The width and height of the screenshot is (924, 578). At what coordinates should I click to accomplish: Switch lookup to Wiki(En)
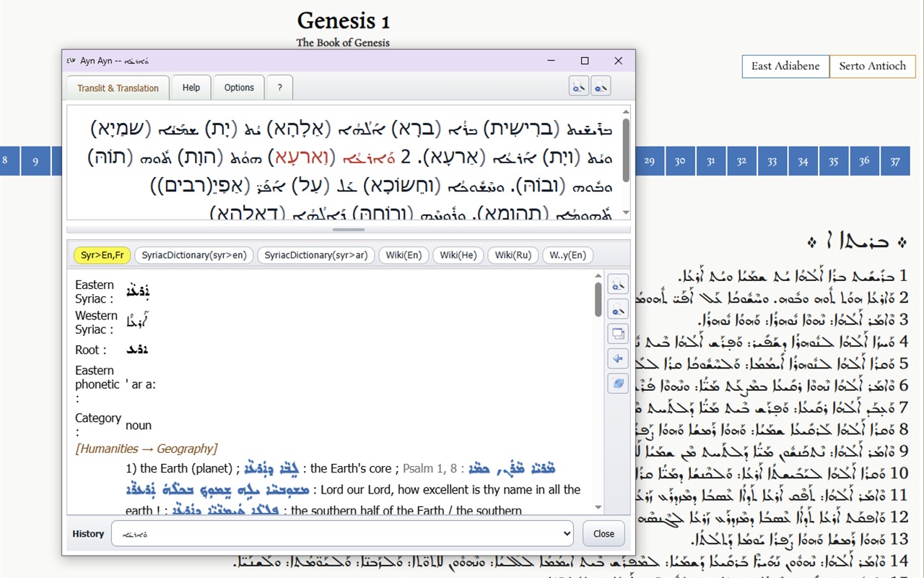coord(404,255)
